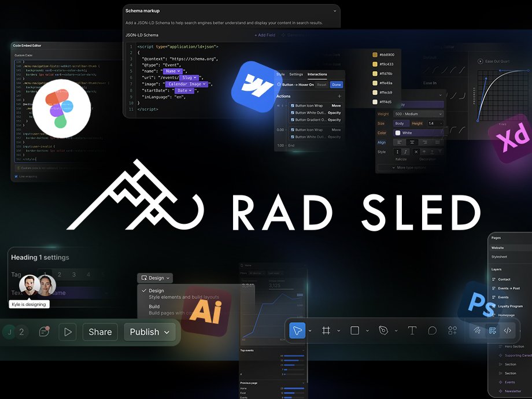Screen dimensions: 532x399
Task: Click + Add Field link
Action: pos(265,35)
